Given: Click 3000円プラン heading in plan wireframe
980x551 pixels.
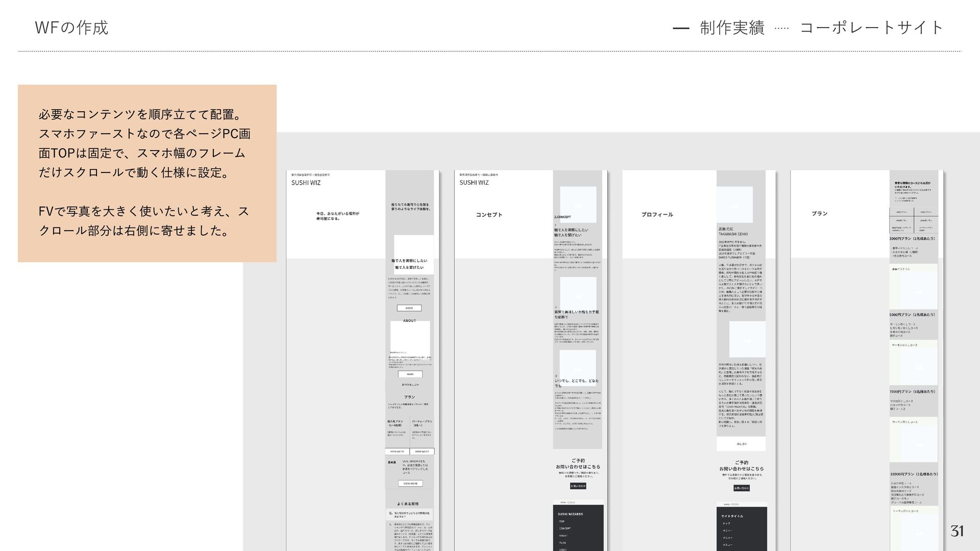Looking at the screenshot, I should coord(913,239).
